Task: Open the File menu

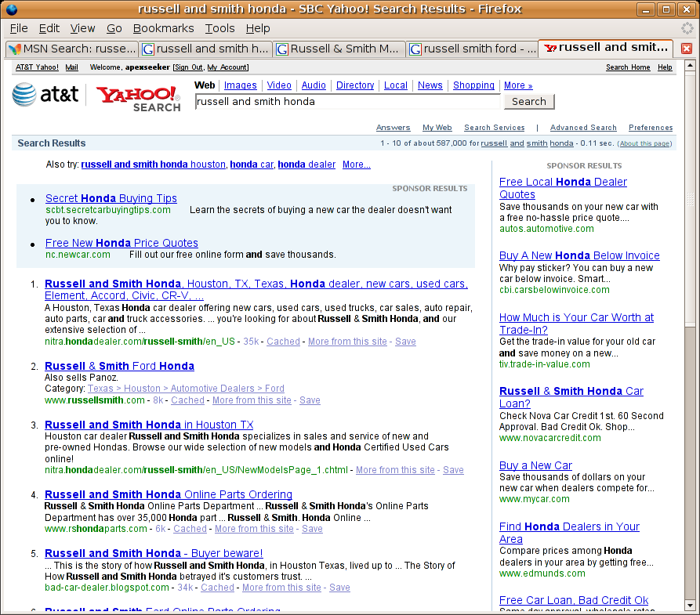Action: point(19,28)
